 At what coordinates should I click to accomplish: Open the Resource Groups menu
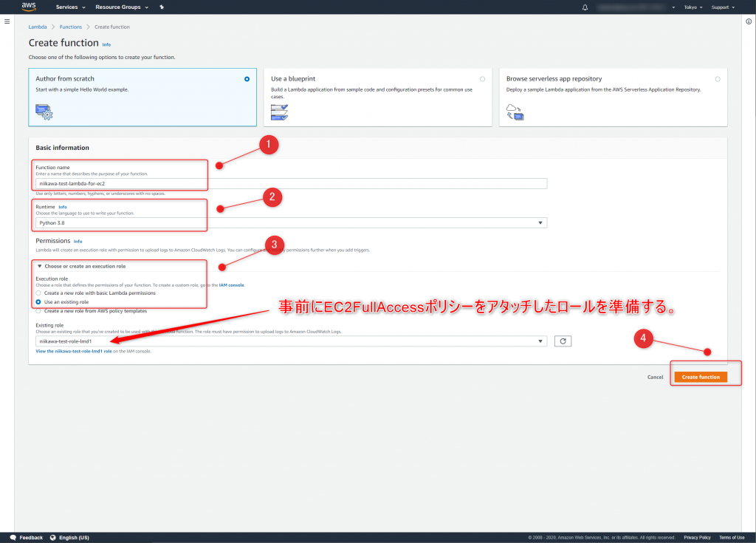(x=122, y=7)
